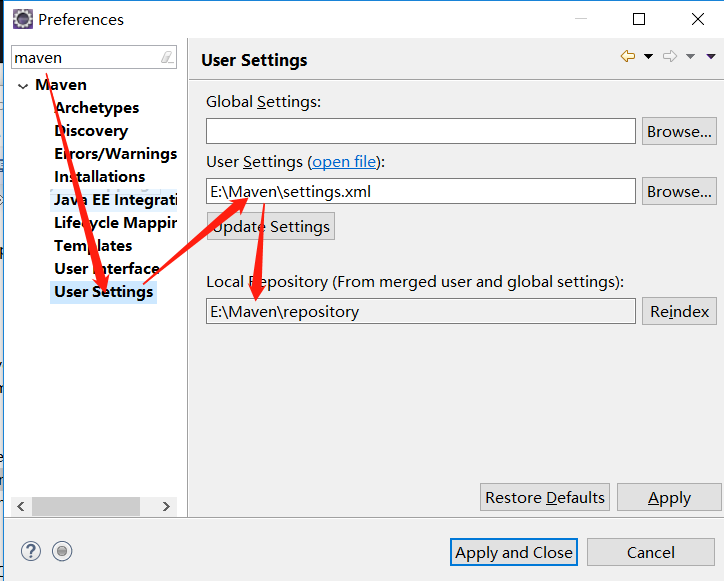Click the Global Settings path field
Image resolution: width=724 pixels, height=581 pixels.
point(421,131)
